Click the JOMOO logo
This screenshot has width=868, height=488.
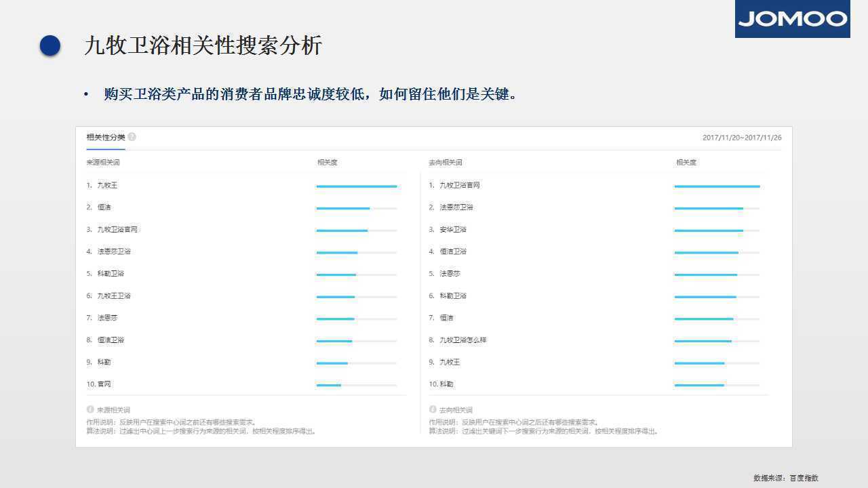(x=792, y=19)
